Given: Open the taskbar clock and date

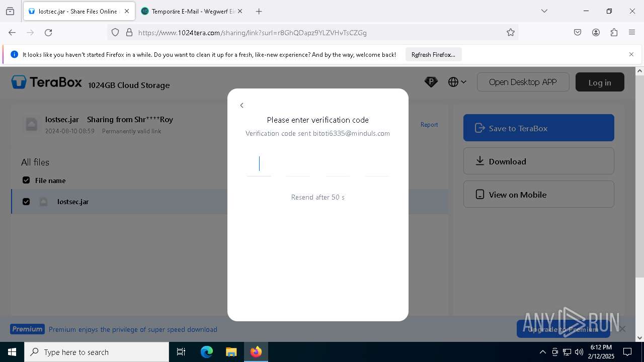Looking at the screenshot, I should [601, 352].
